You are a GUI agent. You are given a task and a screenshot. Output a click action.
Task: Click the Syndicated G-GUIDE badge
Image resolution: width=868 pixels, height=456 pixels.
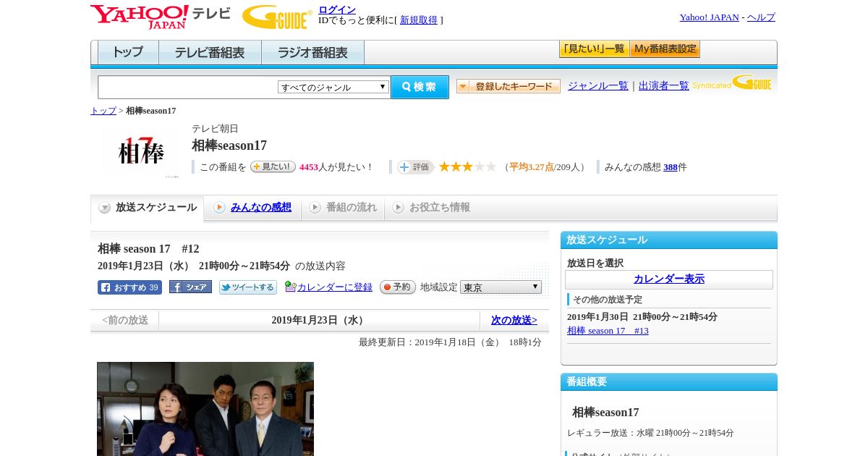pyautogui.click(x=731, y=83)
